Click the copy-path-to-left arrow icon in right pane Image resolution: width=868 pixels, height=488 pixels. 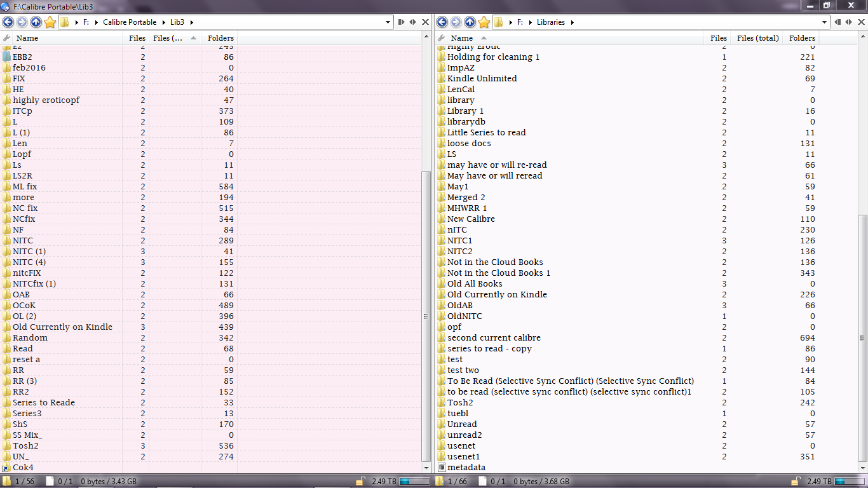pos(837,22)
